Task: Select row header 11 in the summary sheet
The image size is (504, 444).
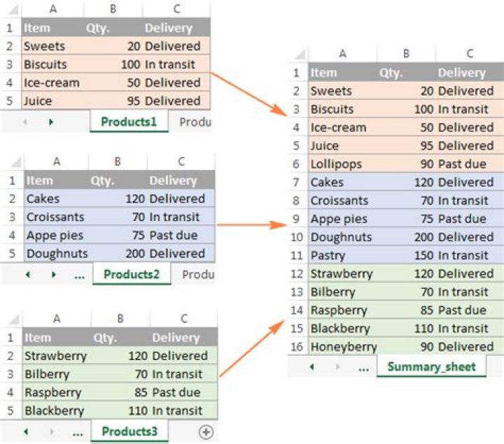Action: coord(297,256)
